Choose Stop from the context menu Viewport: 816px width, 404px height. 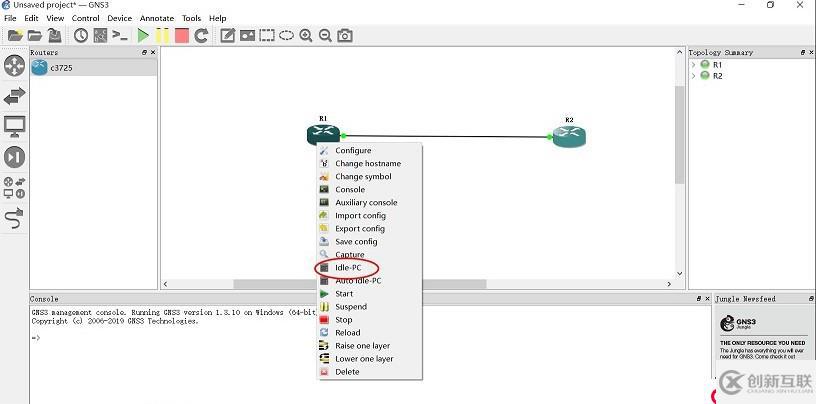369,320
